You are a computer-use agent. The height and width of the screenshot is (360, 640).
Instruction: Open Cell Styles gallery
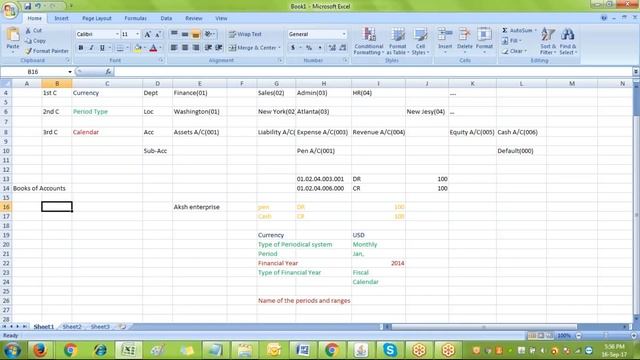(x=420, y=41)
